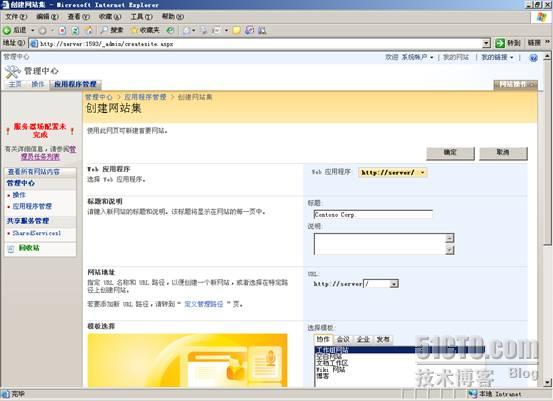Expand the Forward button history arrow
The width and height of the screenshot is (553, 401).
pyautogui.click(x=52, y=31)
